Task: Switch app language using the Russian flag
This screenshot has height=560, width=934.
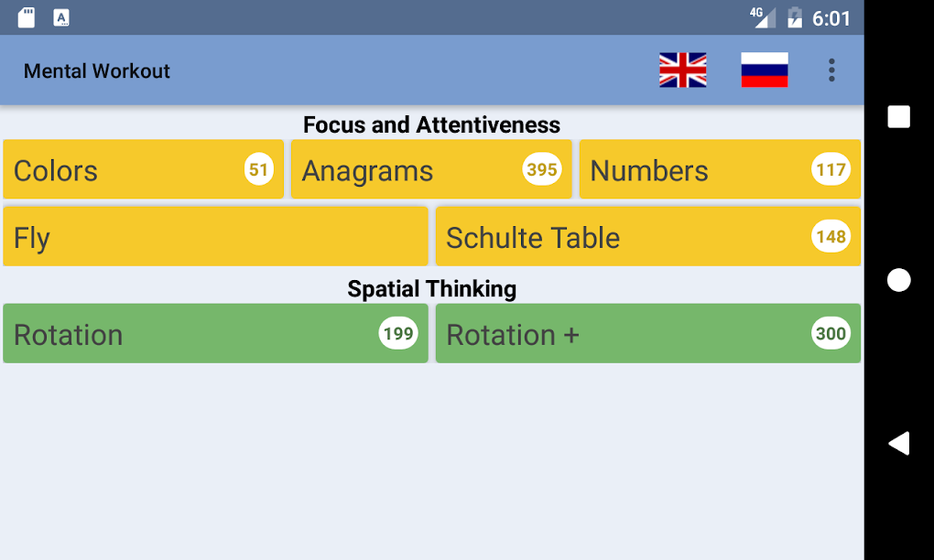Action: (763, 70)
